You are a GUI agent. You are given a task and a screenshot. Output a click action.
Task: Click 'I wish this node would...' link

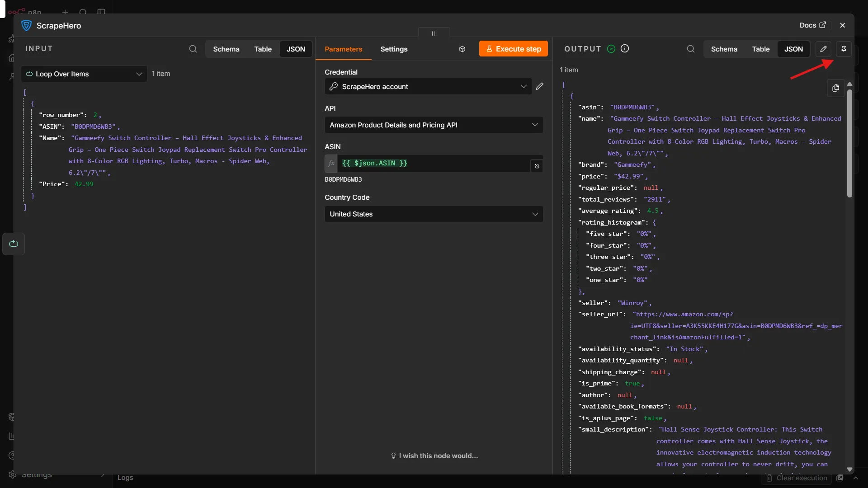tap(434, 456)
